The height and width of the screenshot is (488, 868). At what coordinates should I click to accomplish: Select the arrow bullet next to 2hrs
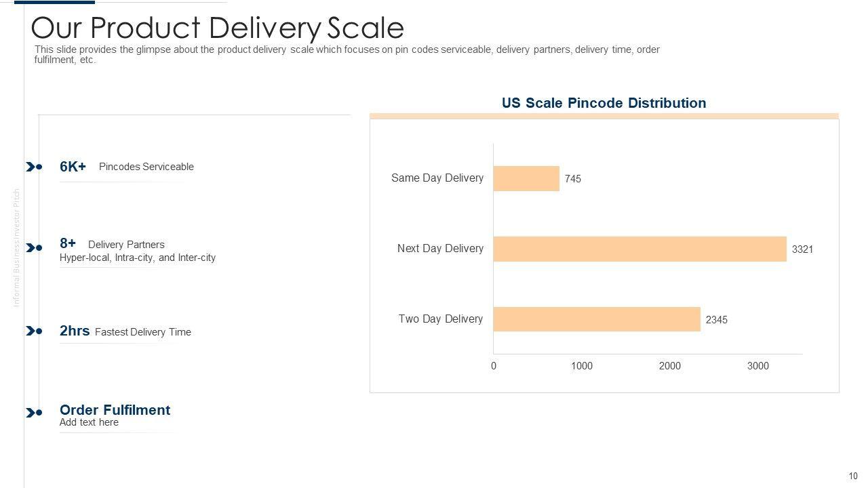click(x=34, y=331)
